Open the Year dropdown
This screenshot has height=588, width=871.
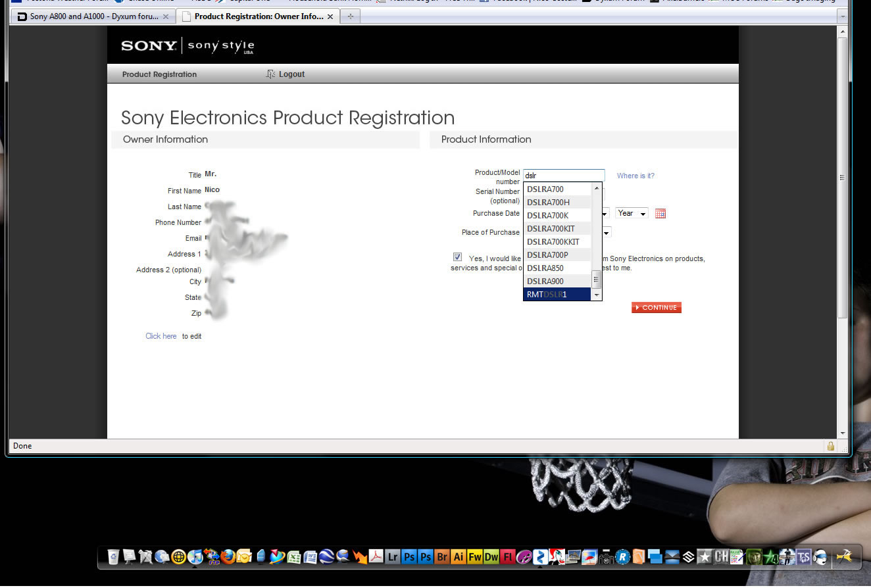632,213
